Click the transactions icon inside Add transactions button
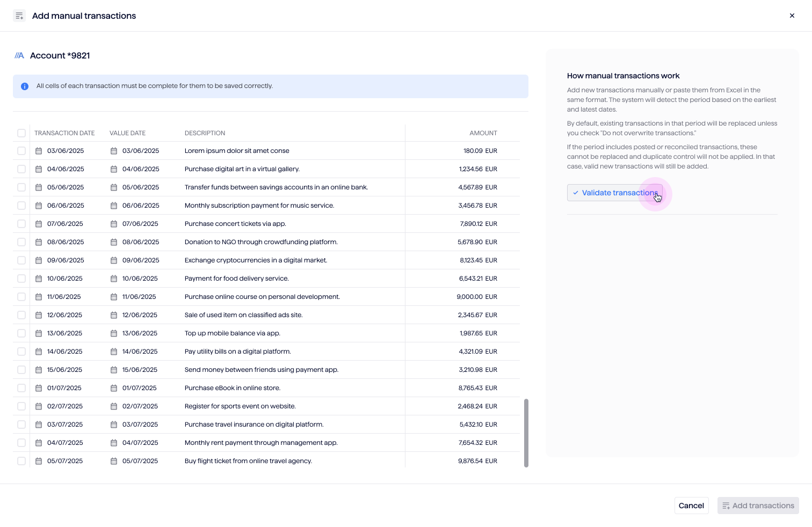 point(726,506)
